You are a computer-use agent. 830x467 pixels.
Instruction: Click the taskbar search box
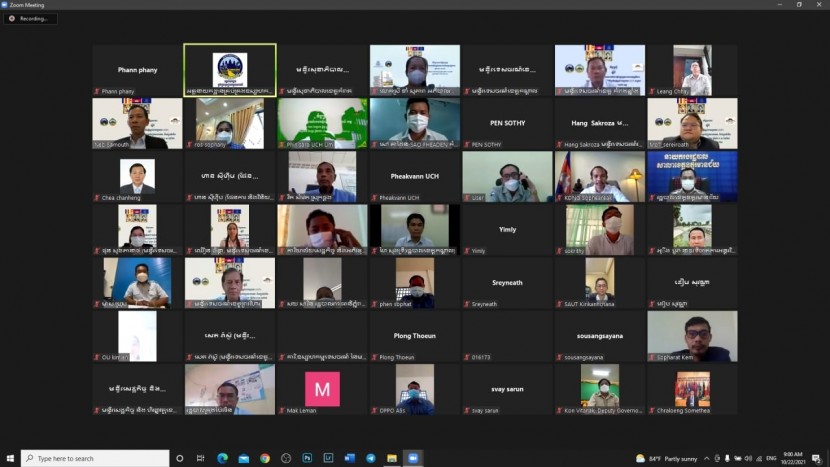click(x=95, y=458)
